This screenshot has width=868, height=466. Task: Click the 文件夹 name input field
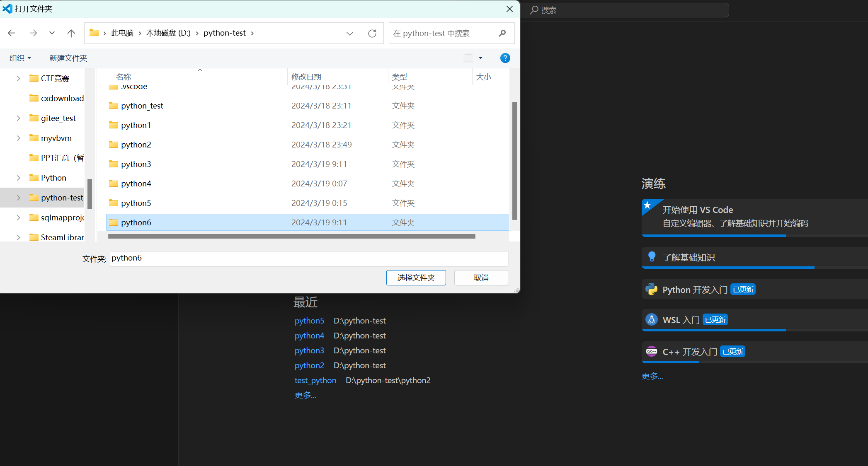(309, 258)
